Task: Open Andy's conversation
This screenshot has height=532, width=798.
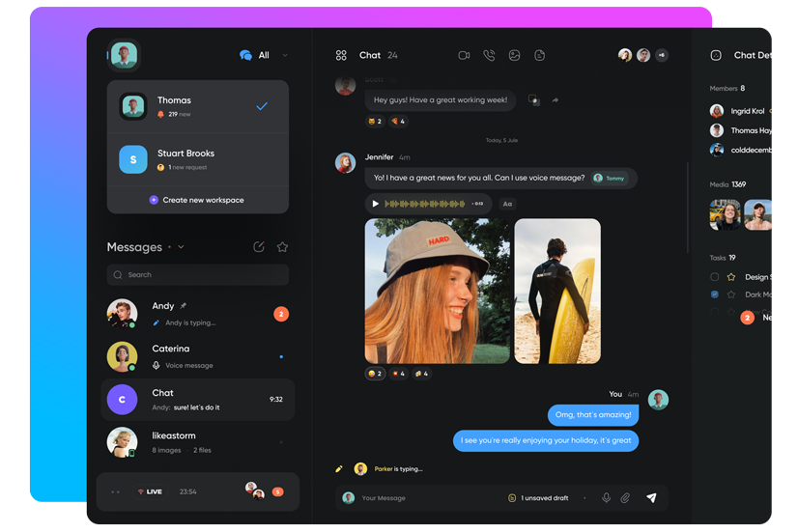Action: pyautogui.click(x=197, y=314)
